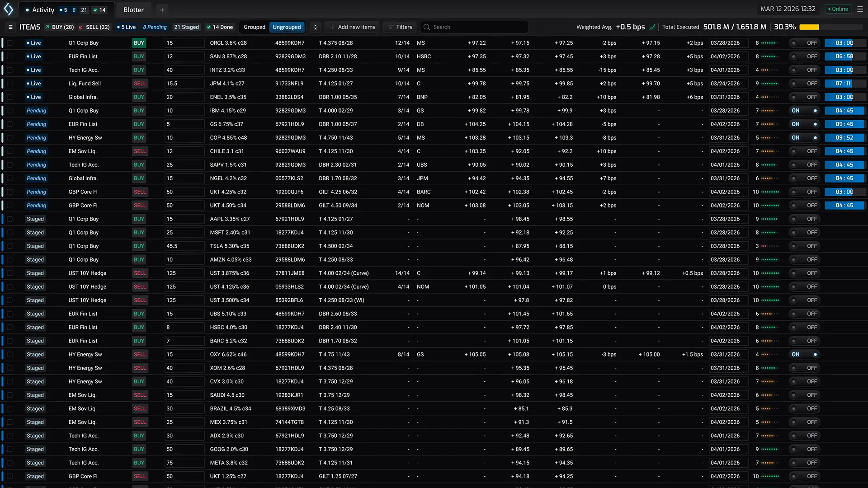Click cell 'SAUDI 4.5 c30'
This screenshot has width=868, height=488.
tap(227, 395)
